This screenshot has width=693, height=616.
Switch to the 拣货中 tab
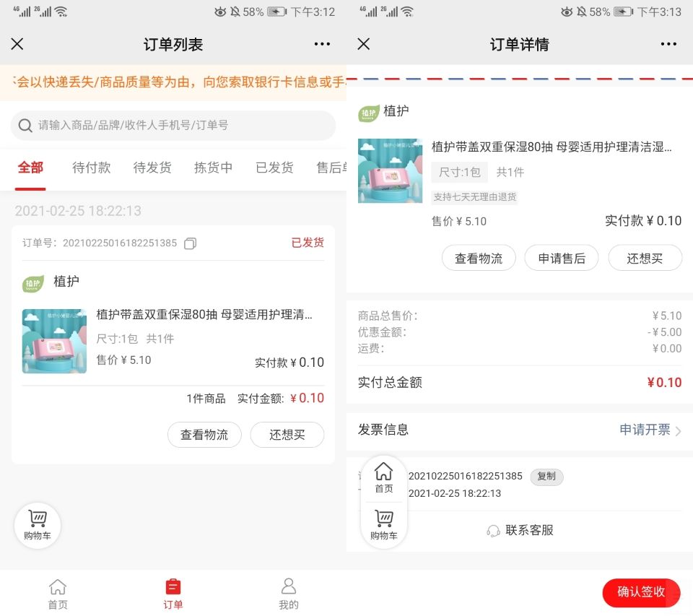point(214,168)
